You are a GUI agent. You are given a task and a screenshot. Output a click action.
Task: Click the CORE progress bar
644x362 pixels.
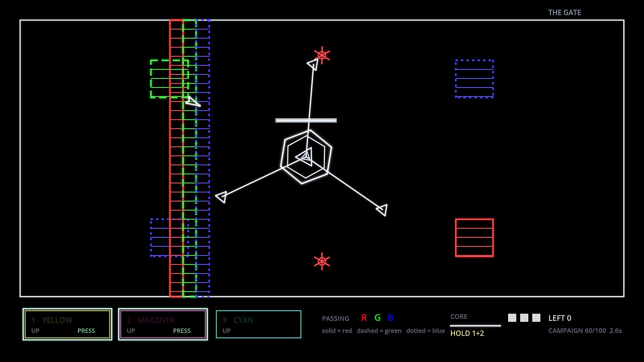coord(475,325)
